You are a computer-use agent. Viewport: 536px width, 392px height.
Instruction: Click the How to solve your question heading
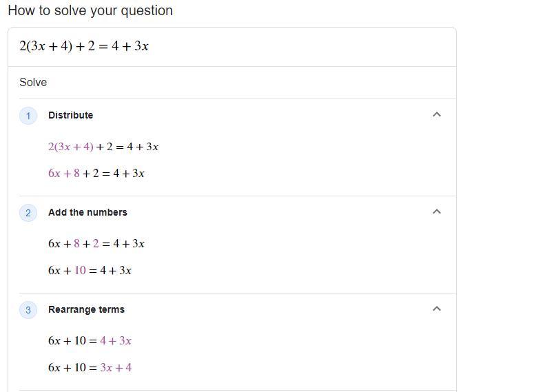point(90,11)
